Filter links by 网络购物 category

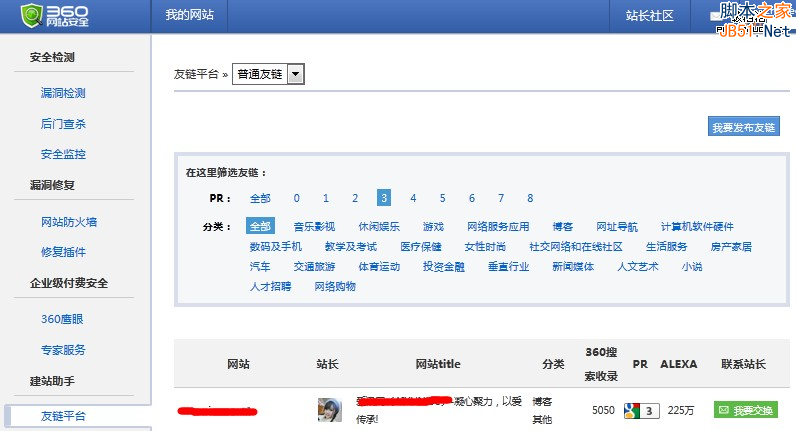[x=335, y=286]
